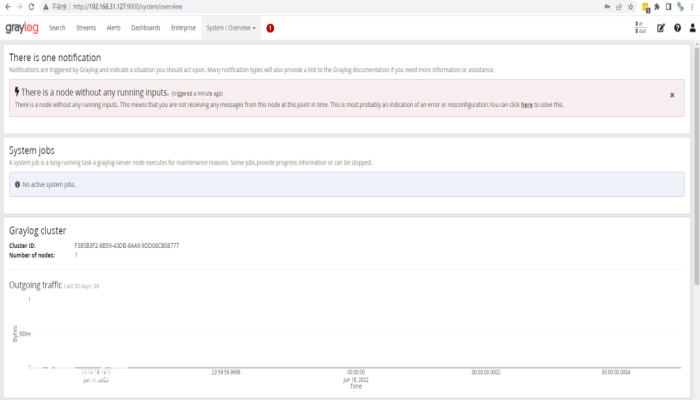Open the Alerts page

pyautogui.click(x=113, y=28)
